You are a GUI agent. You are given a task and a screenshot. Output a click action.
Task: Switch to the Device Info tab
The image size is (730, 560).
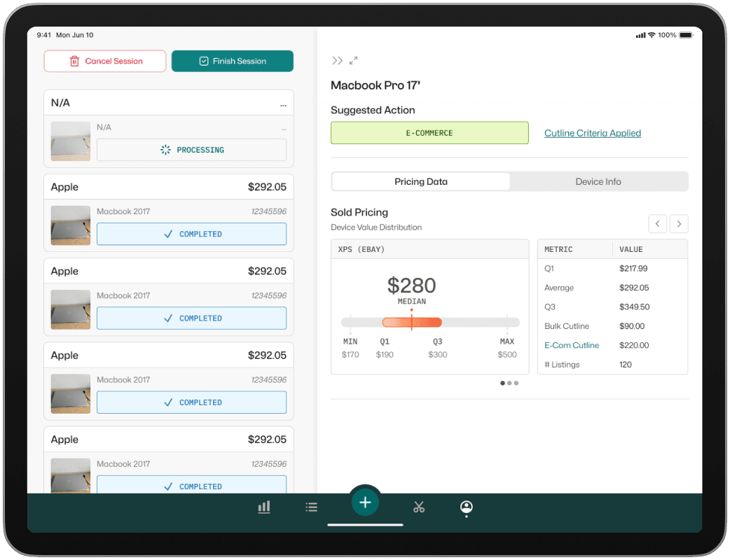[598, 181]
